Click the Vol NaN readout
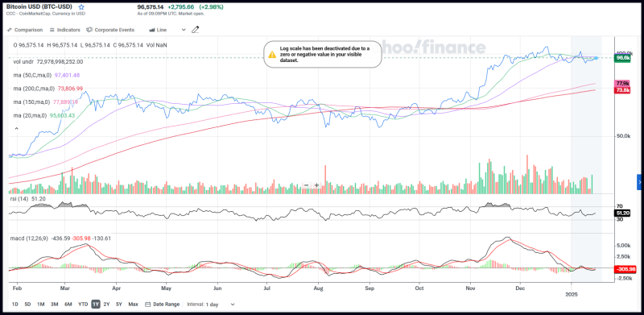The height and width of the screenshot is (315, 644). (156, 45)
